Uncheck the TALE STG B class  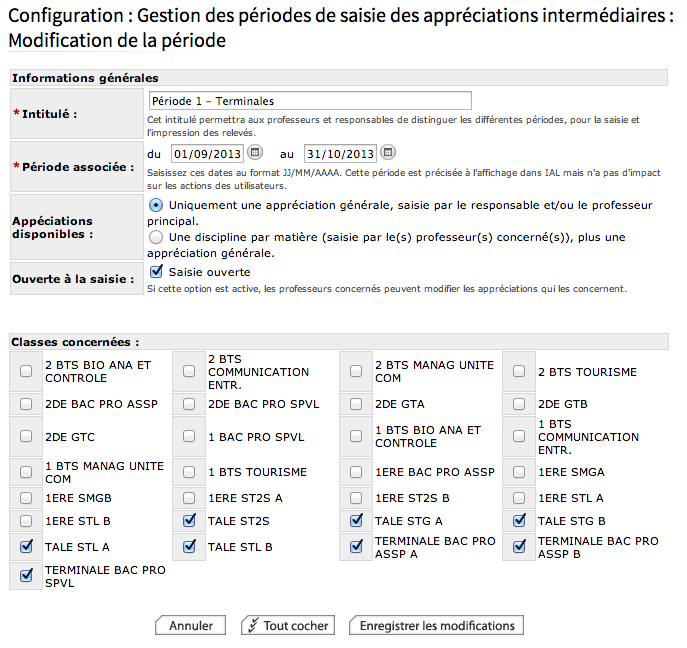519,521
